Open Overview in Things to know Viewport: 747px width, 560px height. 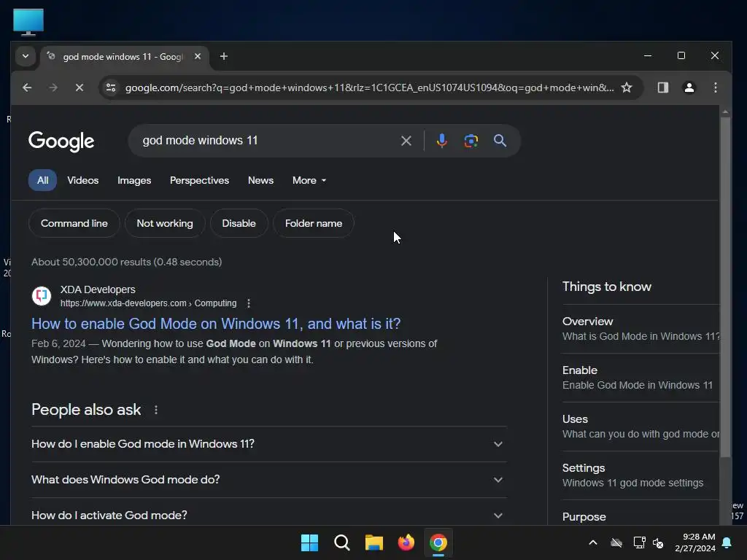(640, 329)
